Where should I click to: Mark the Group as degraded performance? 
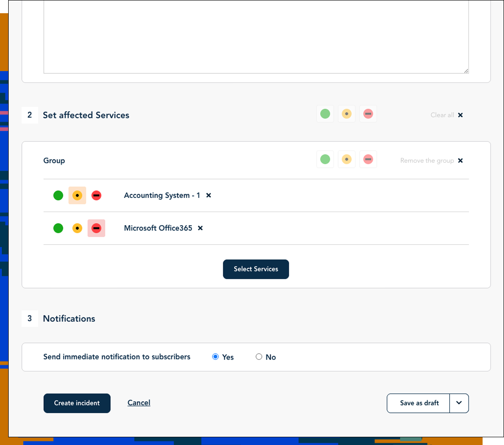[346, 159]
